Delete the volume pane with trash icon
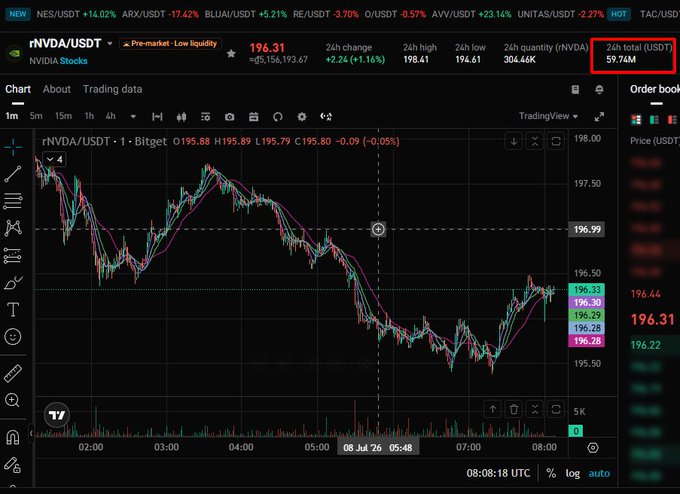 pyautogui.click(x=514, y=409)
